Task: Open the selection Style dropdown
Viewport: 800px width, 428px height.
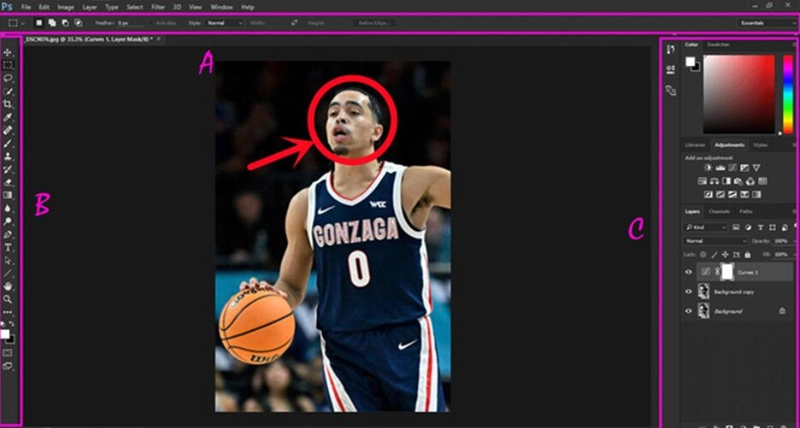Action: 224,22
